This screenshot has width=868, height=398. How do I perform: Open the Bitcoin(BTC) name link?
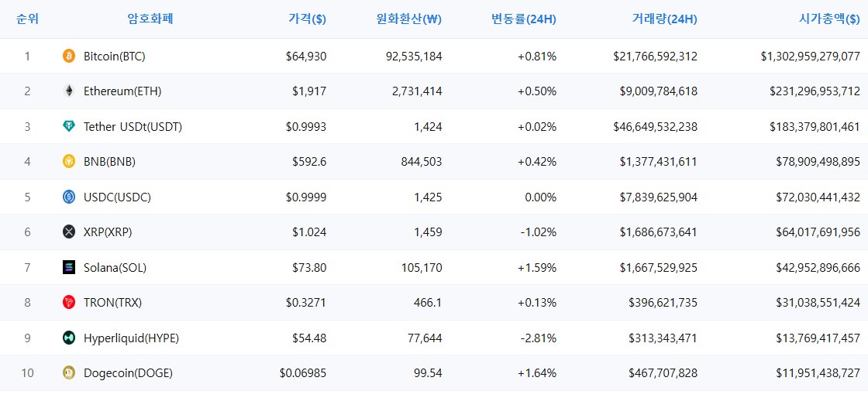click(115, 56)
